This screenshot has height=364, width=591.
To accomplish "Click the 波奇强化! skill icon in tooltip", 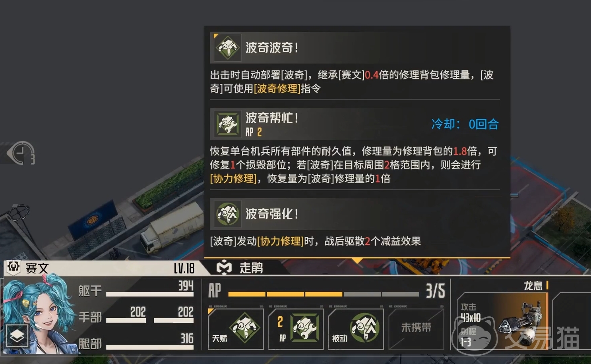I will point(227,214).
